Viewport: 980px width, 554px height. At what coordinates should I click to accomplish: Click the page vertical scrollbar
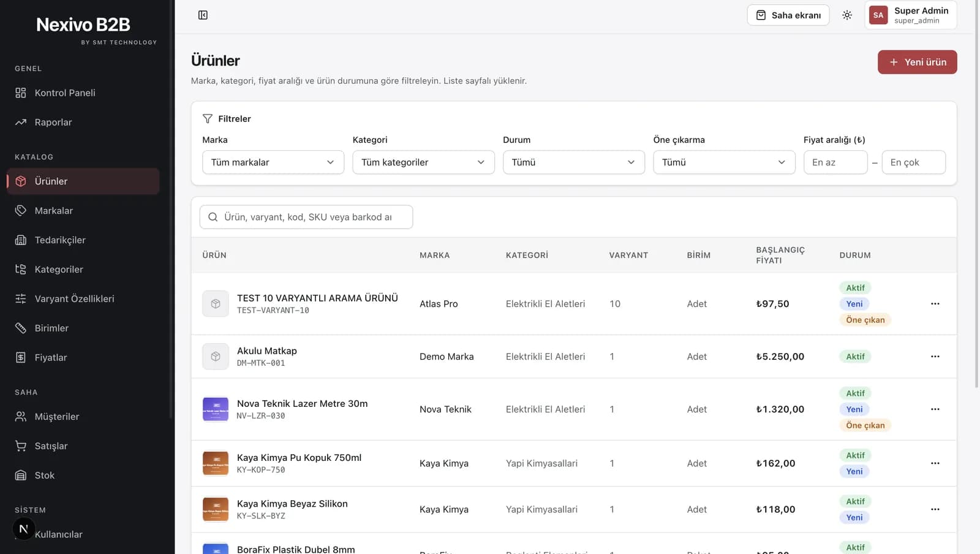pos(976,194)
